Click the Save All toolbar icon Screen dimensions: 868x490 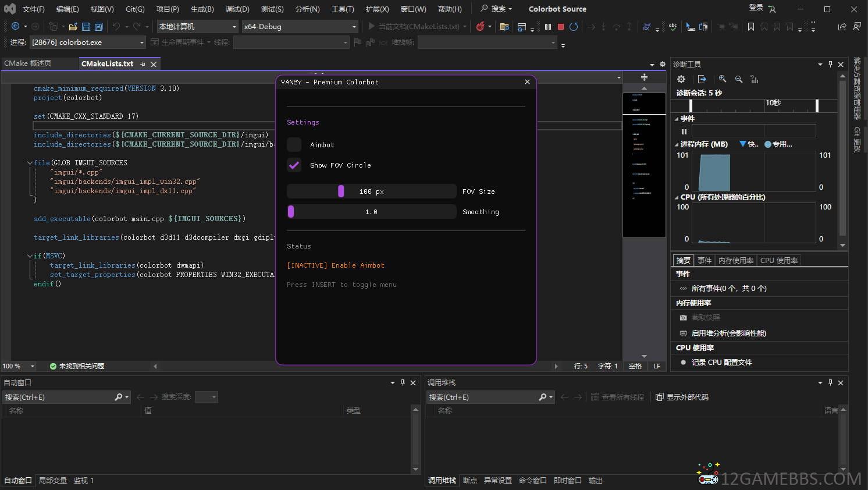click(99, 27)
